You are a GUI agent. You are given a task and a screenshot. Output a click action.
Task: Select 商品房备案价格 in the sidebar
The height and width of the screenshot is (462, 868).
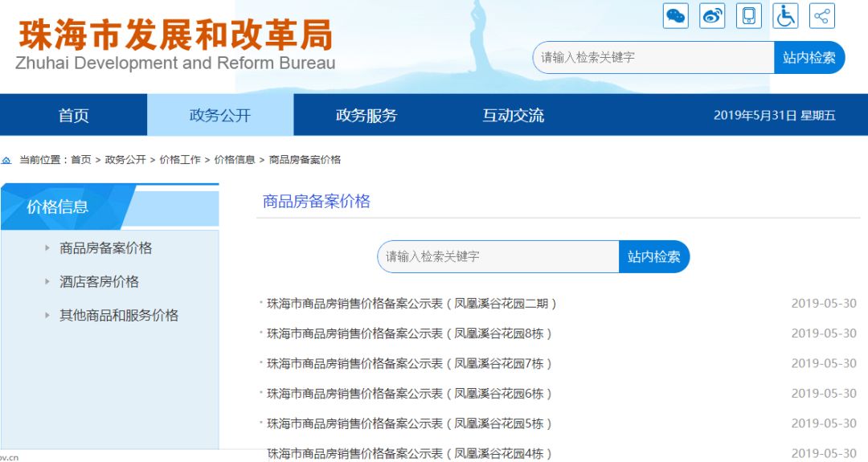point(106,248)
